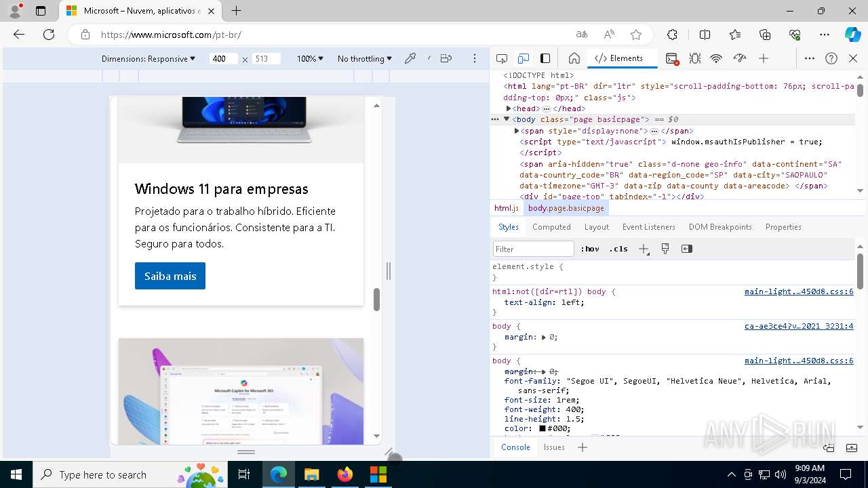Open main-light css link for text-align rule
This screenshot has width=868, height=488.
click(799, 291)
